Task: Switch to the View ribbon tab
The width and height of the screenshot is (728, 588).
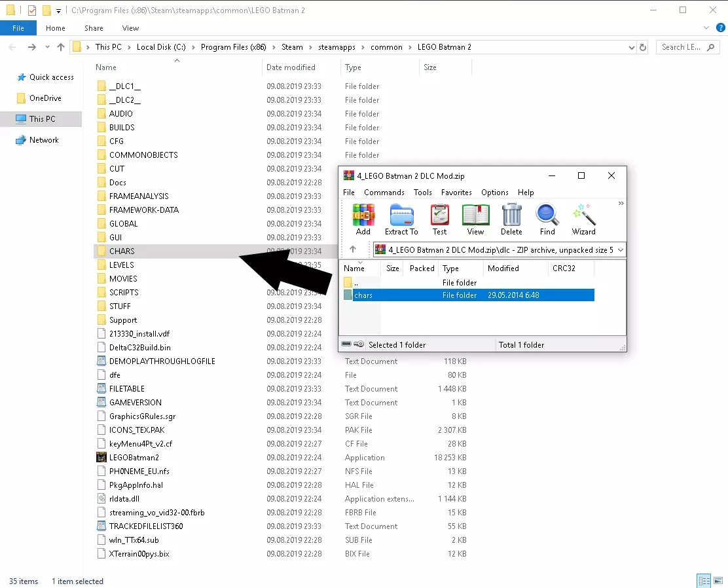Action: coord(130,28)
